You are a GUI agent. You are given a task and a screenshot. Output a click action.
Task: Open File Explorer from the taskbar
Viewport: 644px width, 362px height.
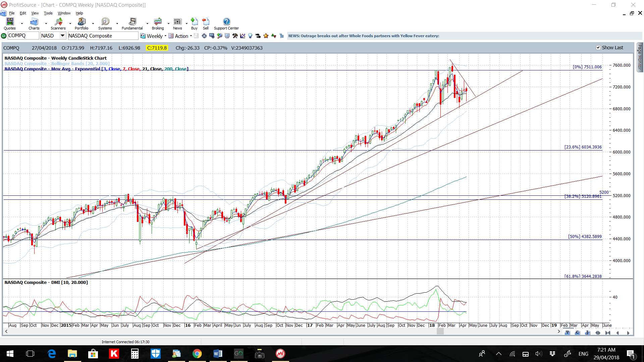[x=72, y=354]
